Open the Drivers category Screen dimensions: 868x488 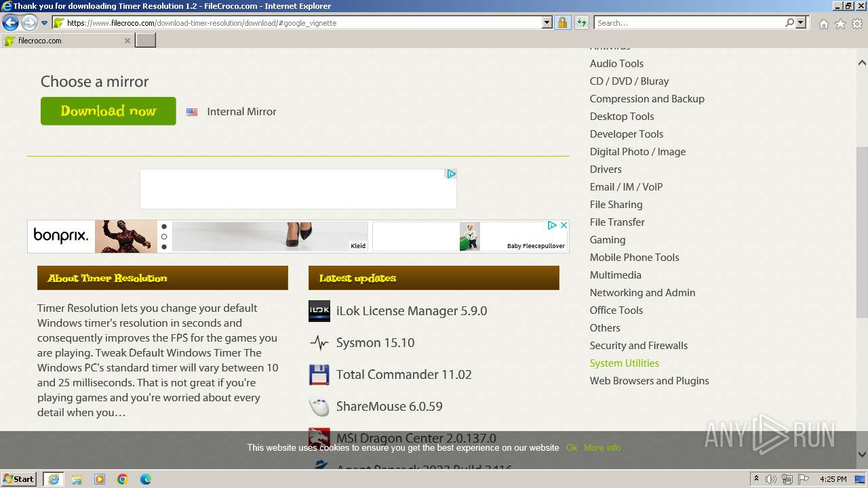606,169
